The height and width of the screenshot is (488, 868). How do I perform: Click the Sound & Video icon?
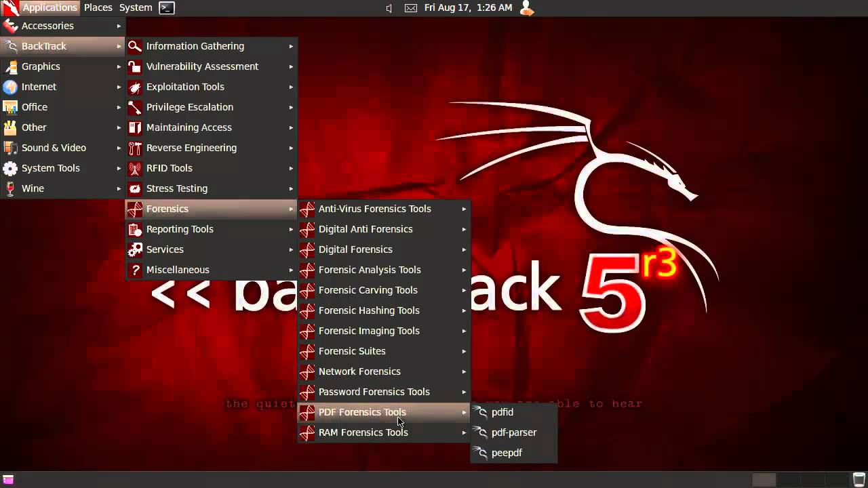(x=10, y=148)
